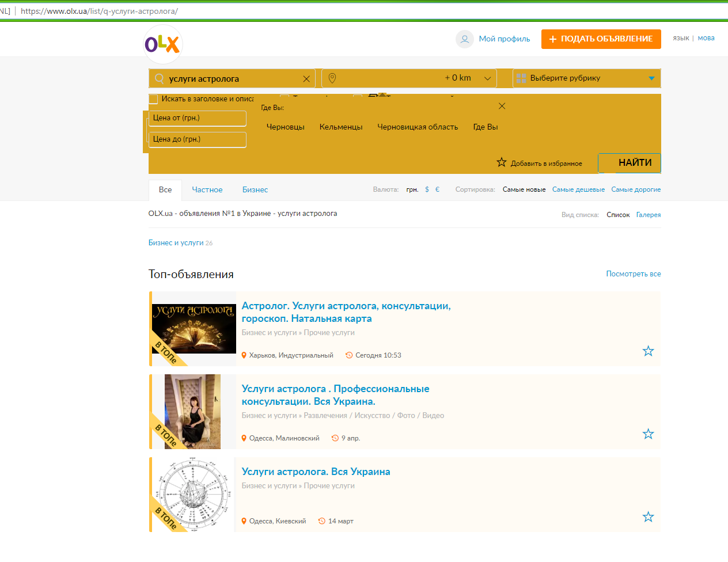Toggle Искать в заголовке и описании checkbox

point(154,99)
